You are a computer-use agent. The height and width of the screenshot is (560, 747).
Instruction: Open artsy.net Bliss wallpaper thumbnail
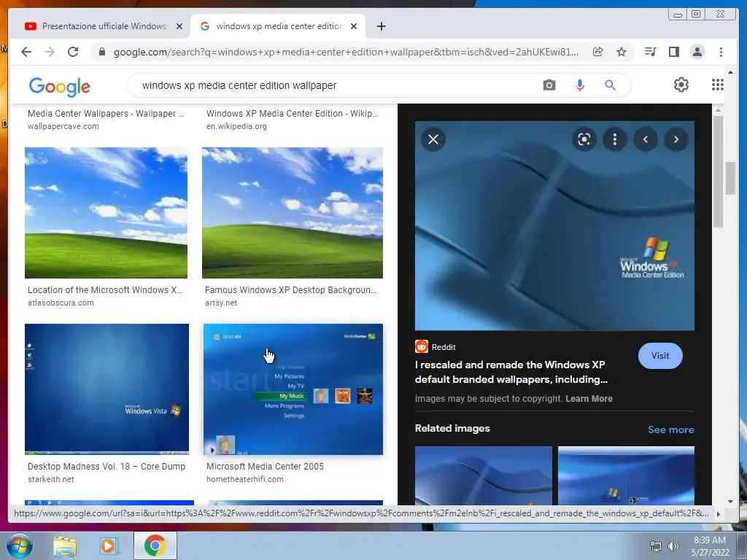[293, 212]
